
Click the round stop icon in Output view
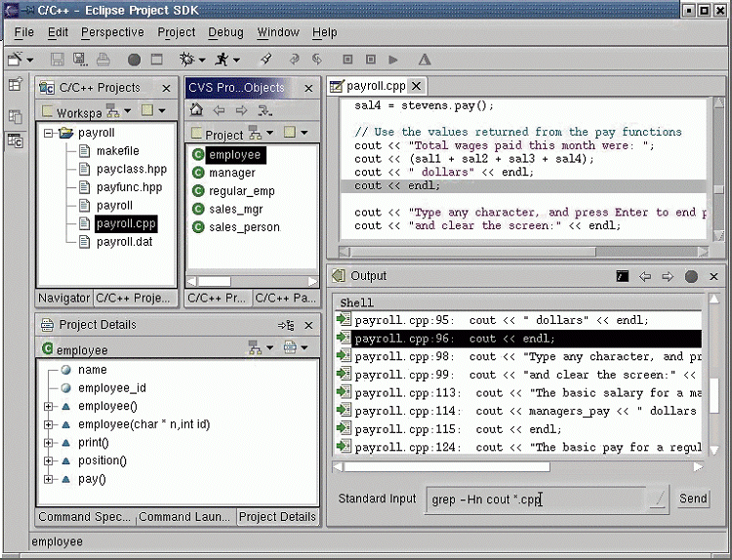pyautogui.click(x=691, y=277)
